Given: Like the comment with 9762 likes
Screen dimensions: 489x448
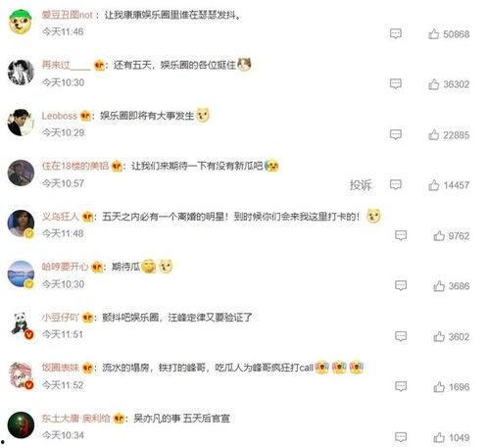Looking at the screenshot, I should coord(439,235).
